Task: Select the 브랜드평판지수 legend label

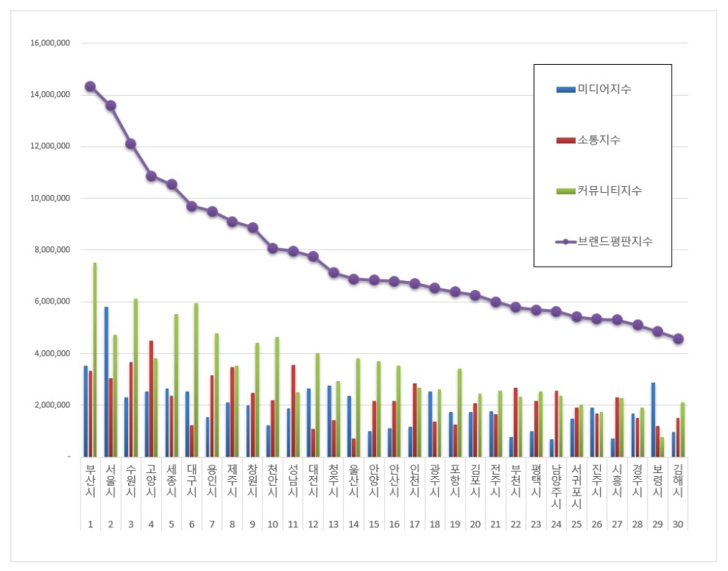Action: click(615, 241)
